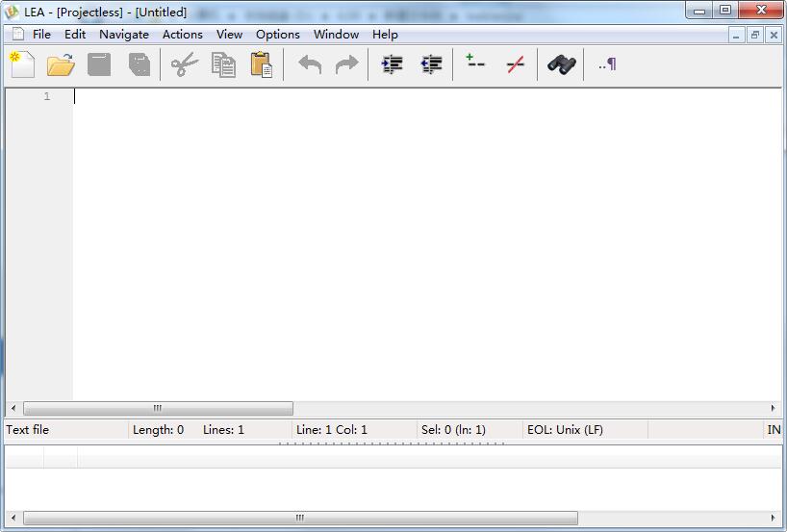Click "Line: 1 Col: 1" status entry
This screenshot has height=532, width=787.
(332, 430)
